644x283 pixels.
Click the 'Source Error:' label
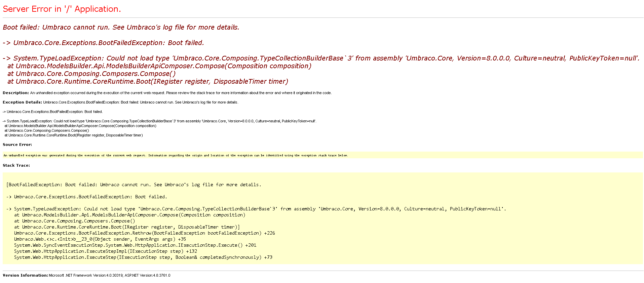[17, 145]
